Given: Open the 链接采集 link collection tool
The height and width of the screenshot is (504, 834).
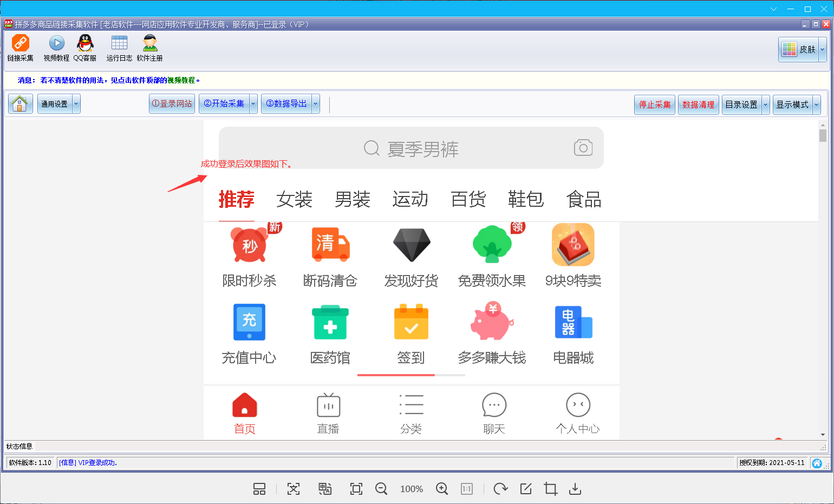Looking at the screenshot, I should point(21,48).
